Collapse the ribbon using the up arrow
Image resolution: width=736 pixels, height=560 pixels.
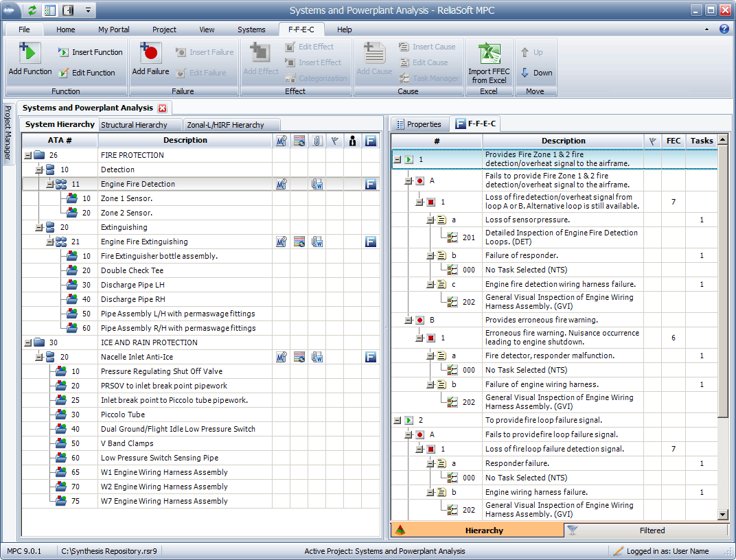point(707,29)
